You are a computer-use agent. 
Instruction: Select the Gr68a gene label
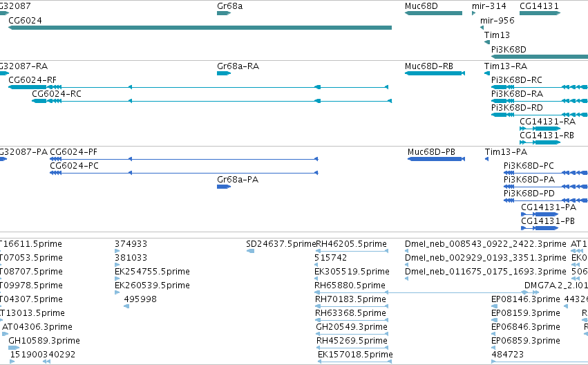click(x=230, y=6)
